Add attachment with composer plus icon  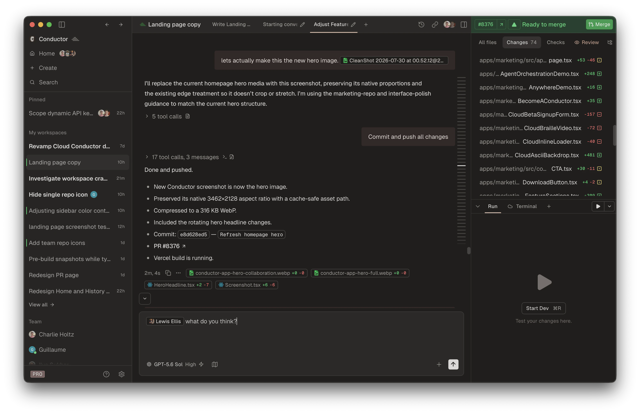439,364
